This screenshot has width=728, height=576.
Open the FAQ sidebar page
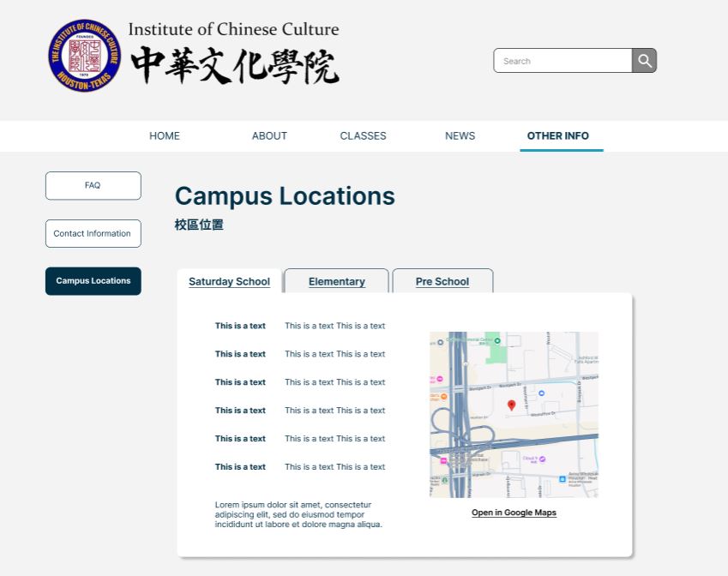[x=93, y=185]
